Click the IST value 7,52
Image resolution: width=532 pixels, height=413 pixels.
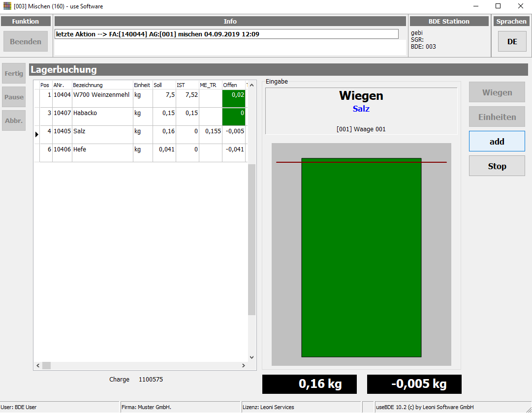coord(191,95)
